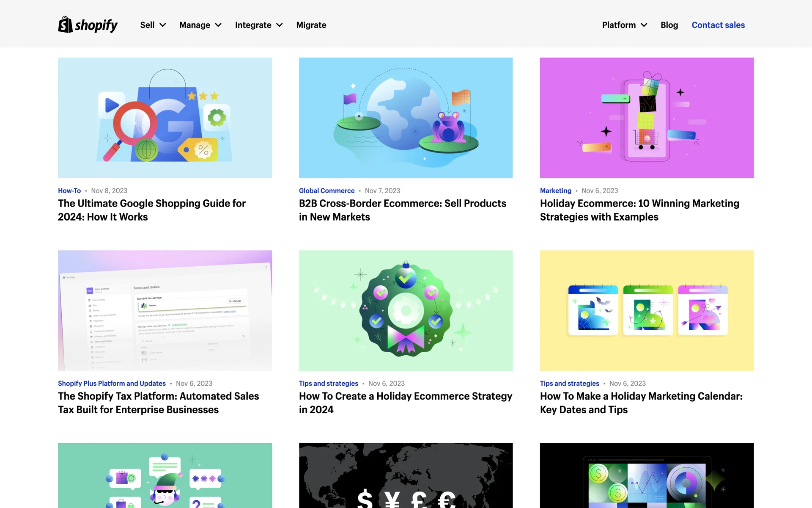Click the yellow marketing calendar thumbnail
Screen dimensions: 812x508
[646, 310]
